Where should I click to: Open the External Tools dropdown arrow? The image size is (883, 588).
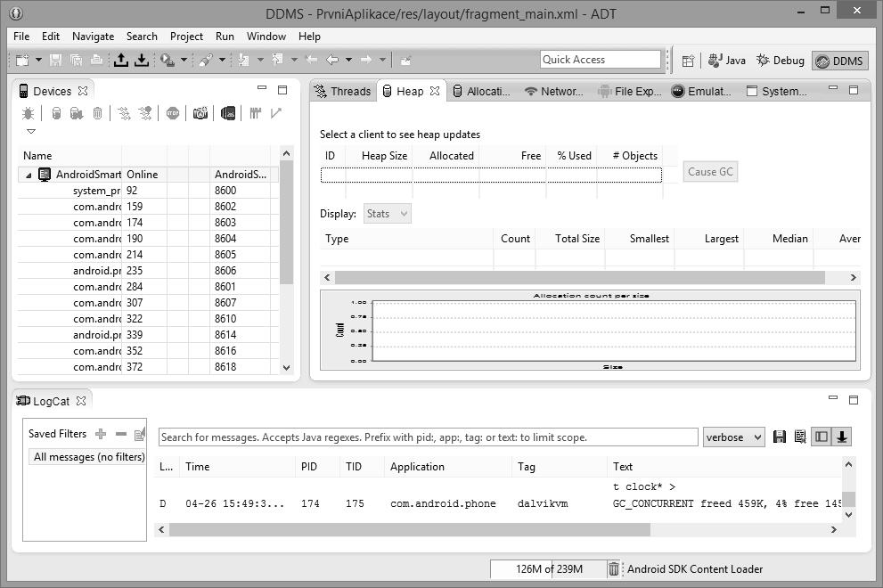(184, 60)
